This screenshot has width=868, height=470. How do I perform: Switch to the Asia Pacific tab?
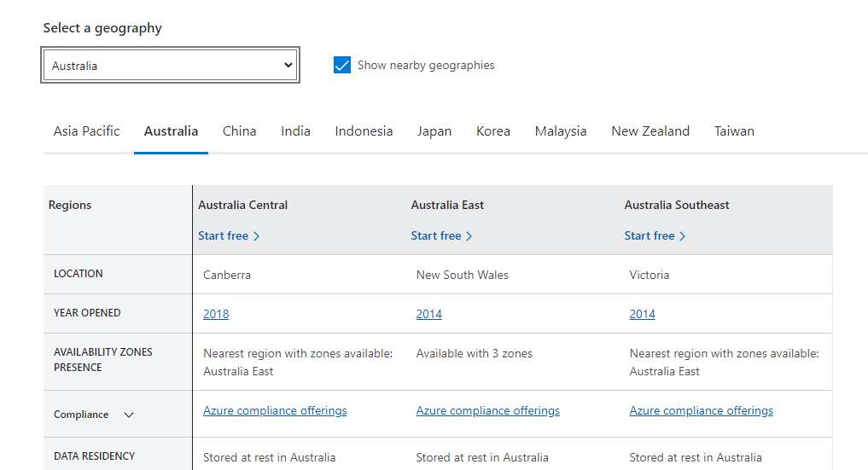86,131
